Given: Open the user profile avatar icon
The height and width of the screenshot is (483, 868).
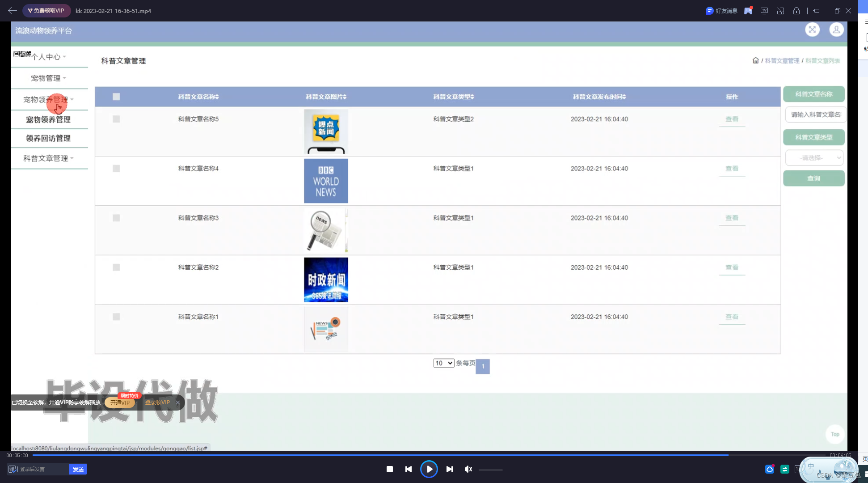Looking at the screenshot, I should tap(836, 30).
